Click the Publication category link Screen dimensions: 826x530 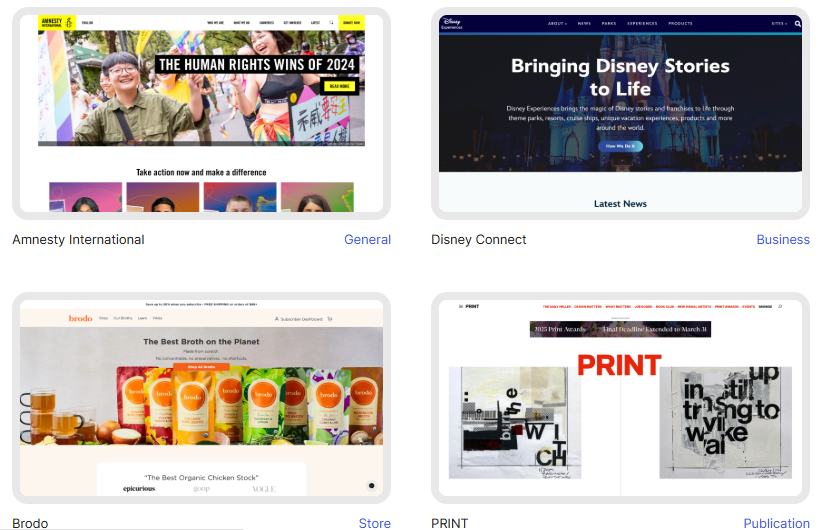coord(776,523)
